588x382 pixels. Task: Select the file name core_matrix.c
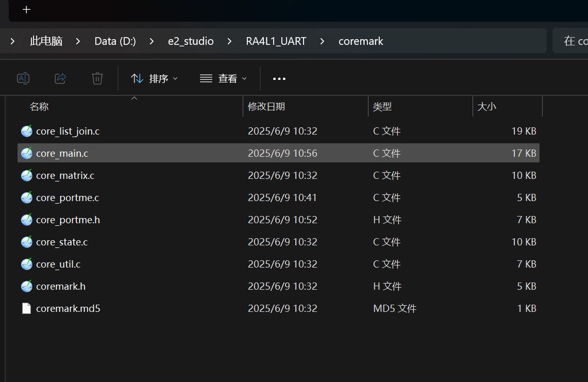(65, 175)
